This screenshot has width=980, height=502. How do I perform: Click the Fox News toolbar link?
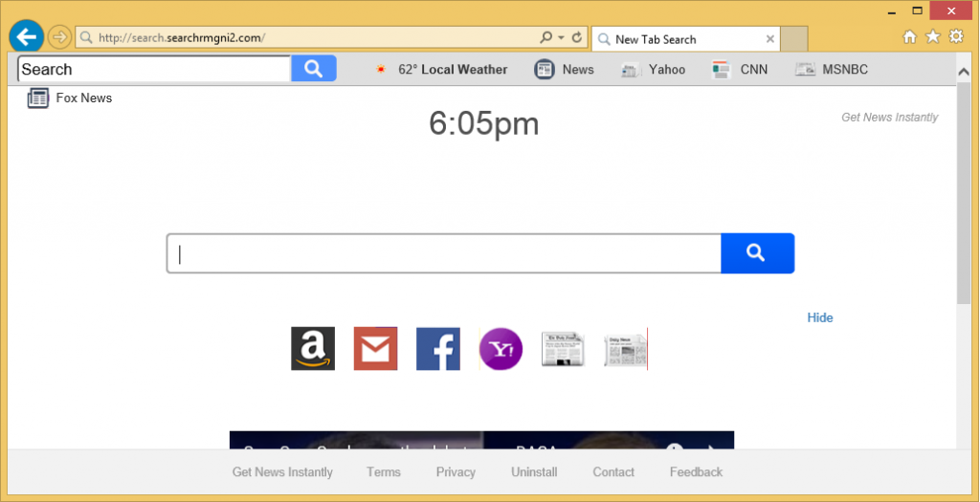click(x=71, y=98)
